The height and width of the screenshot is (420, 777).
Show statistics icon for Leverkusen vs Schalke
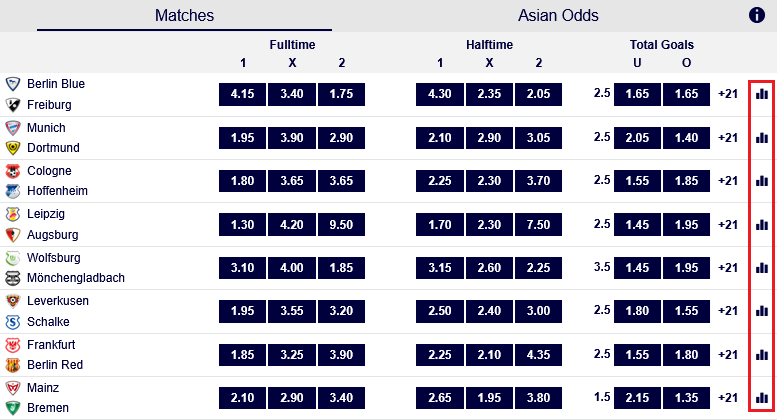click(762, 311)
